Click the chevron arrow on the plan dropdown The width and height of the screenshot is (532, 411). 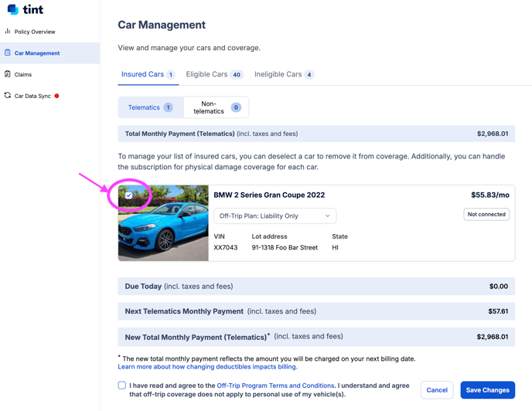327,216
